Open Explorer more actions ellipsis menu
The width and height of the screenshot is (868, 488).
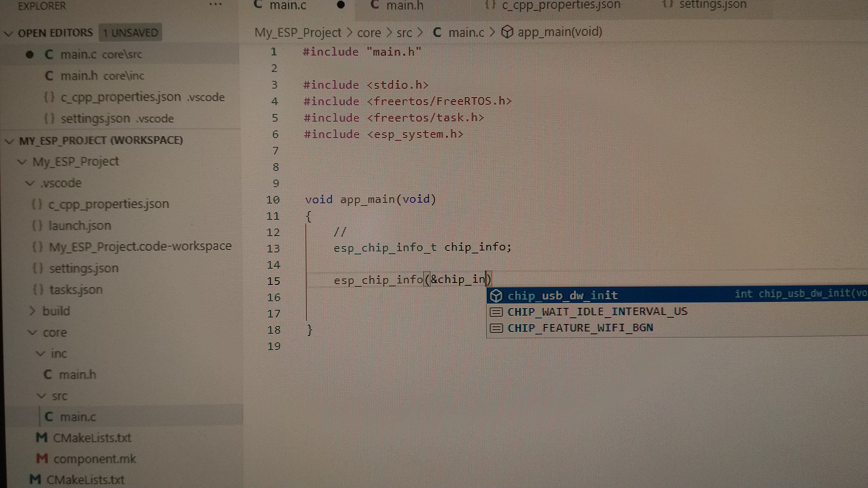[215, 5]
